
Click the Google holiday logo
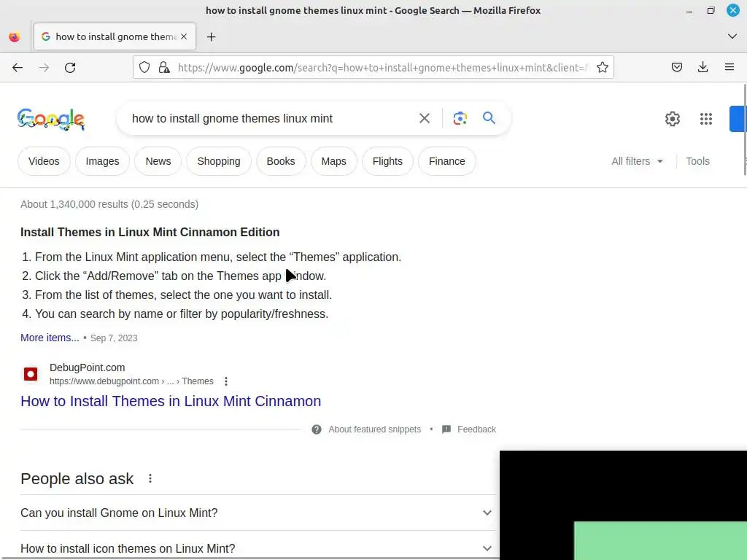point(51,119)
